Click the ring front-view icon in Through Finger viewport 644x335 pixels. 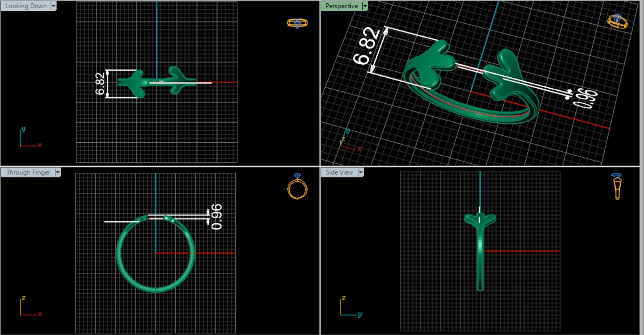[297, 187]
